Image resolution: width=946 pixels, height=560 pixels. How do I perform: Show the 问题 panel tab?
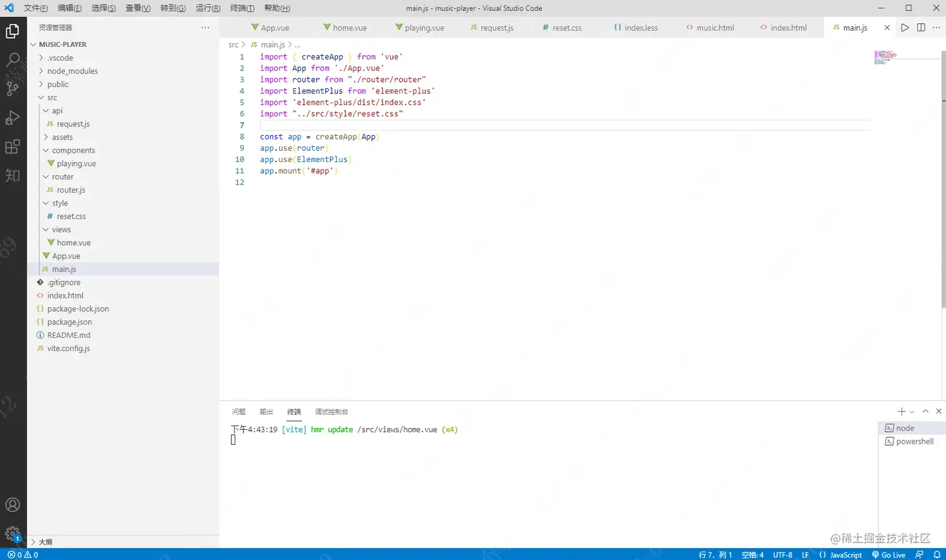point(238,412)
